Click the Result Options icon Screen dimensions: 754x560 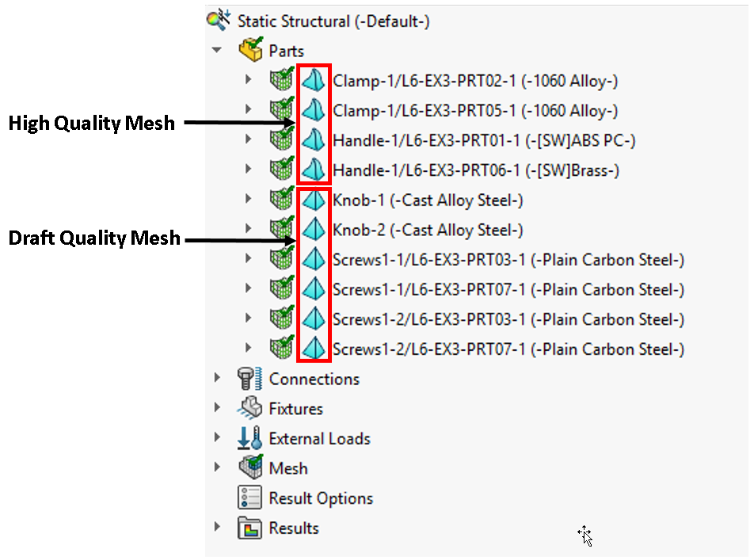click(x=250, y=498)
